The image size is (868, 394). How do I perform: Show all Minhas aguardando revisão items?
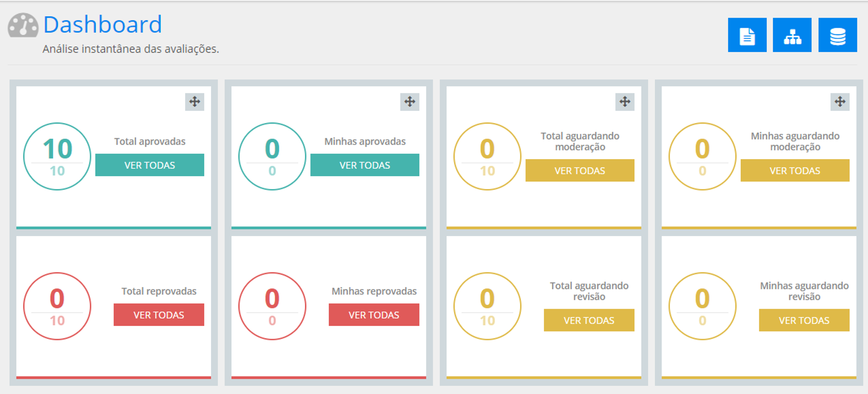click(x=804, y=320)
